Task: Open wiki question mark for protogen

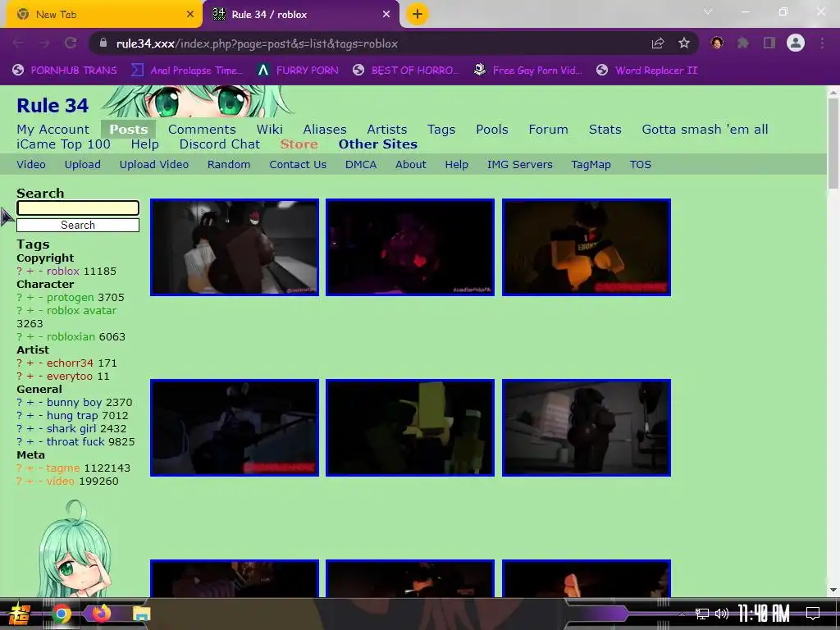Action: coord(20,297)
